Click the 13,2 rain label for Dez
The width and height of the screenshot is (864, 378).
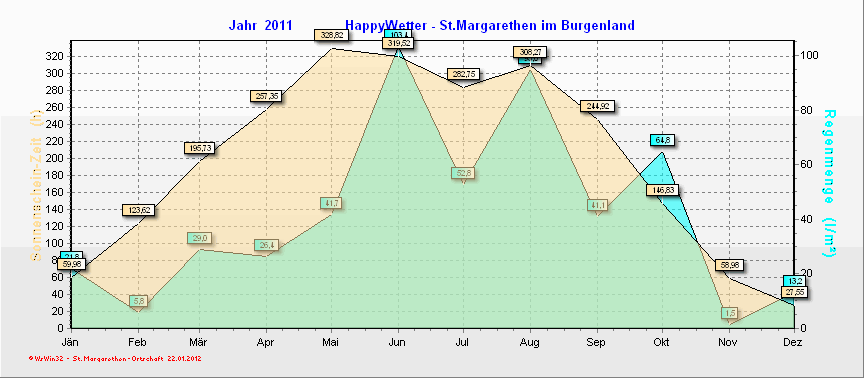click(795, 281)
